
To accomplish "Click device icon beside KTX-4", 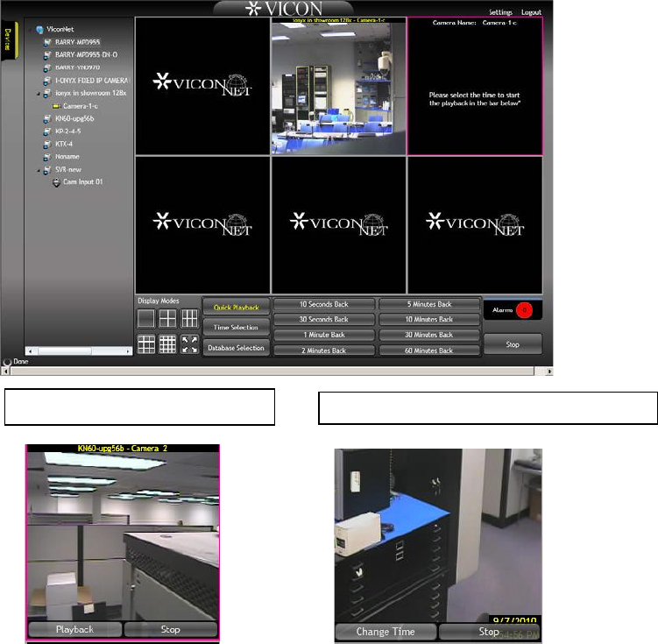I will coord(47,145).
